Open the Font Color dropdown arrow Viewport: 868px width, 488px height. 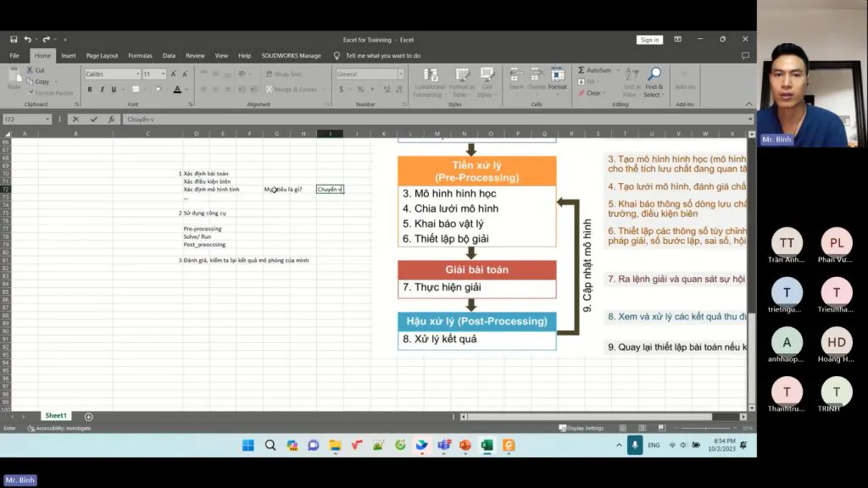[x=186, y=89]
